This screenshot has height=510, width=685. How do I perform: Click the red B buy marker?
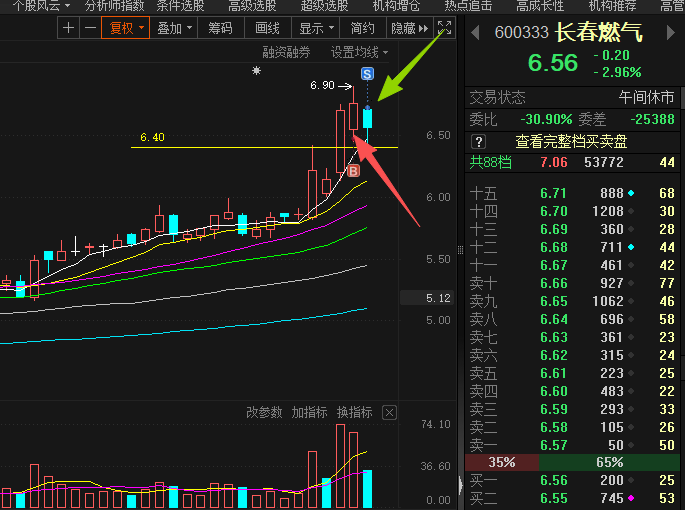pos(353,171)
